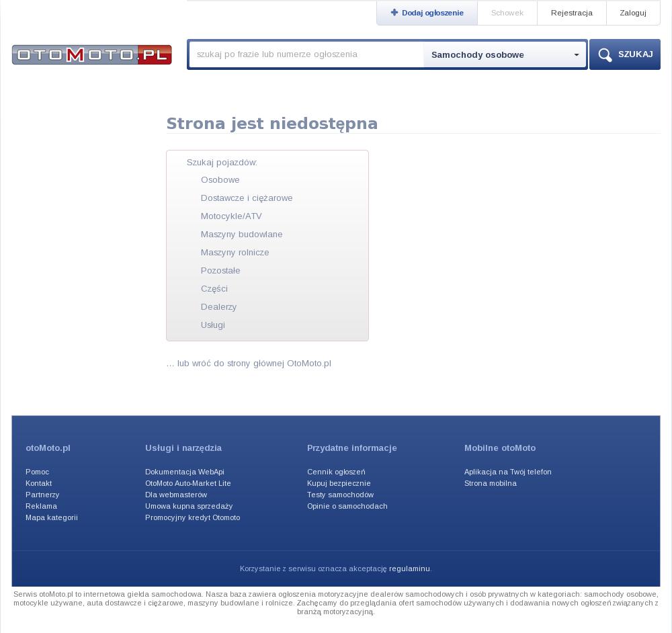This screenshot has height=633, width=672.
Task: Open Kupuj bezpiecznie link
Action: coord(339,483)
